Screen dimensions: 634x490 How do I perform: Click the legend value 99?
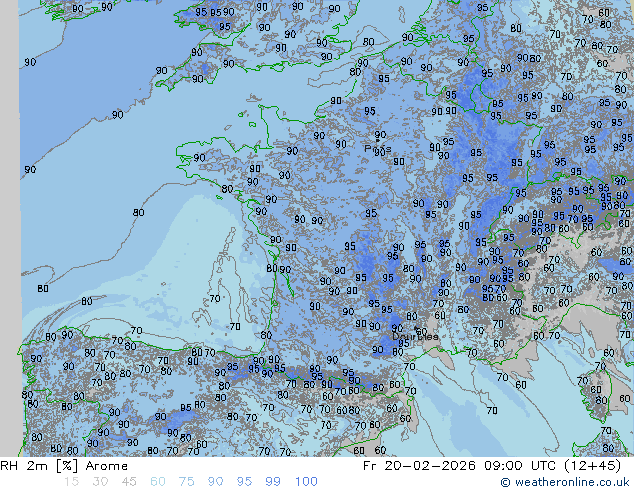[x=273, y=482]
